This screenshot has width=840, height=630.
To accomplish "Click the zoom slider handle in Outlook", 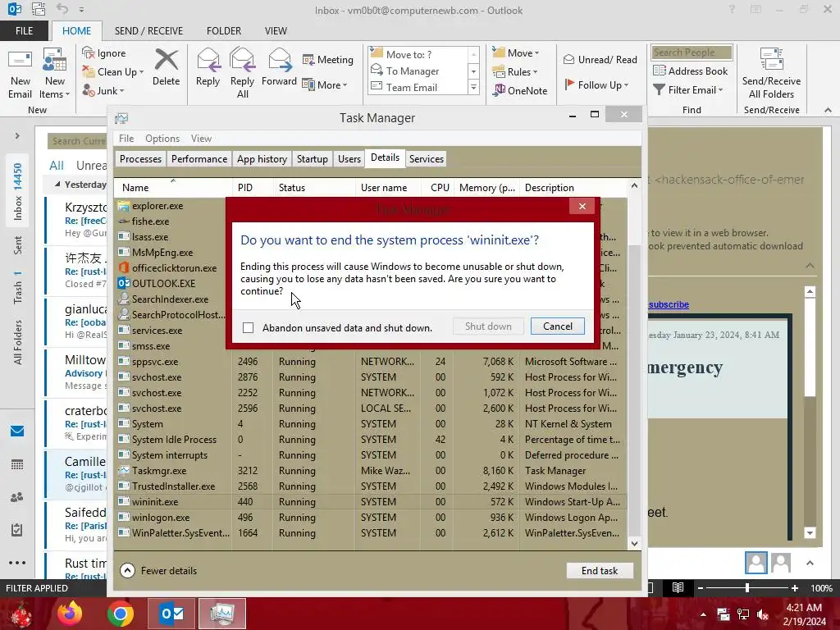I will click(x=747, y=587).
